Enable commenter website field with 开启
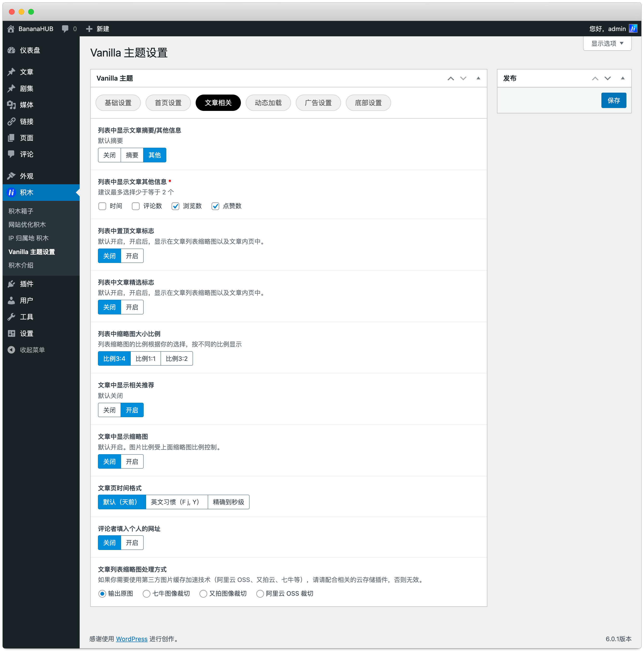Image resolution: width=644 pixels, height=651 pixels. point(132,542)
